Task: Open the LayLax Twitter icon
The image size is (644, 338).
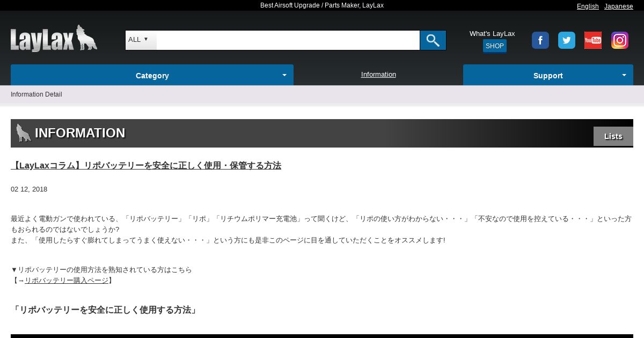Action: 567,40
